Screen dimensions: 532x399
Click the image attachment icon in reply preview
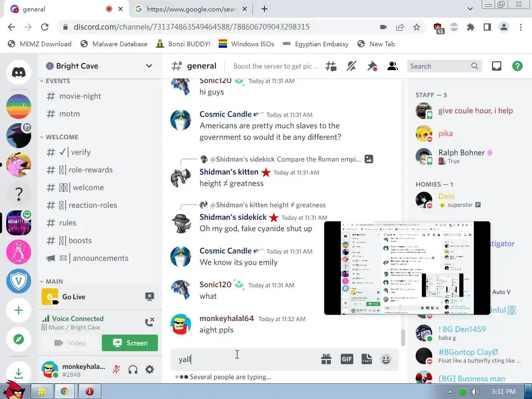click(369, 159)
